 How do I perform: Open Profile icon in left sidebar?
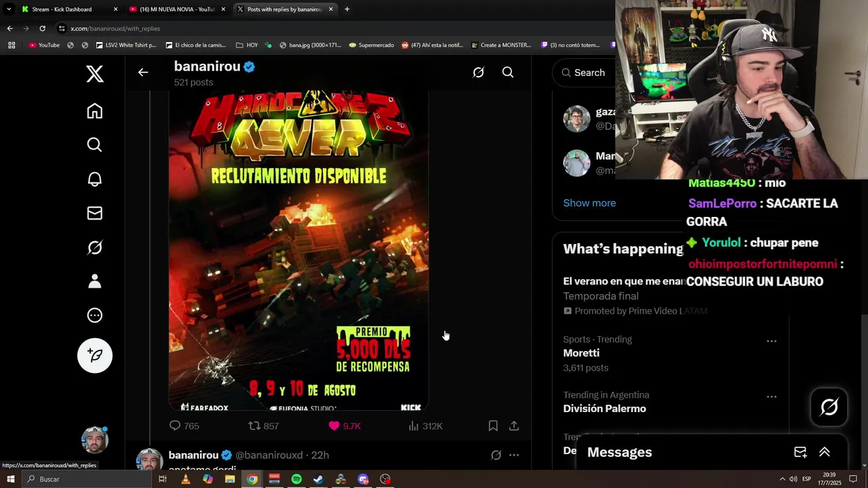(95, 281)
